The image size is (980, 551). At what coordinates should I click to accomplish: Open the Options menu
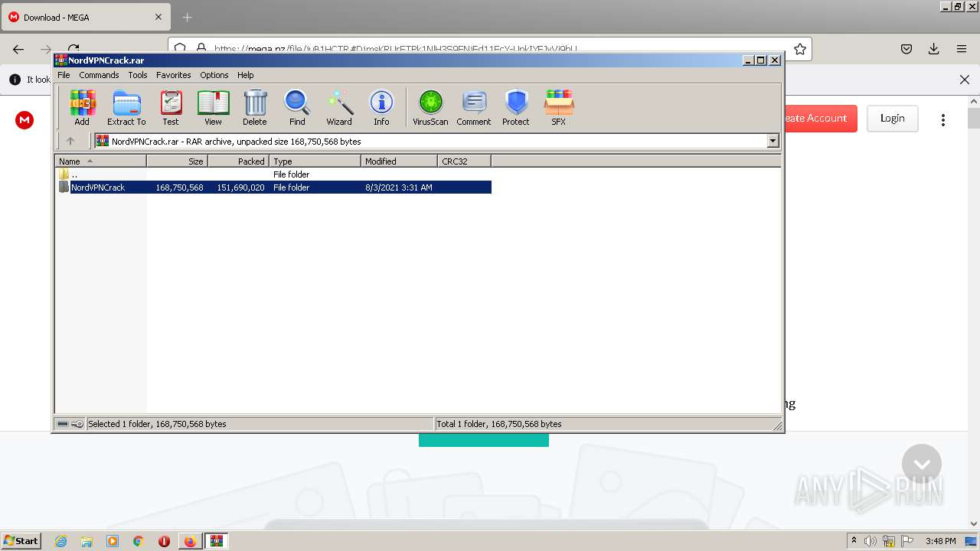pyautogui.click(x=214, y=75)
